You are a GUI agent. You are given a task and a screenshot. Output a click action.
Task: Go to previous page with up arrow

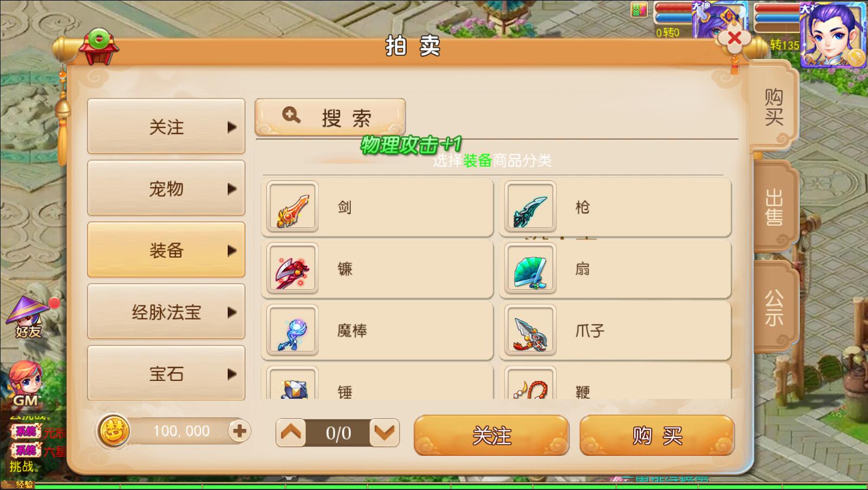(x=291, y=432)
